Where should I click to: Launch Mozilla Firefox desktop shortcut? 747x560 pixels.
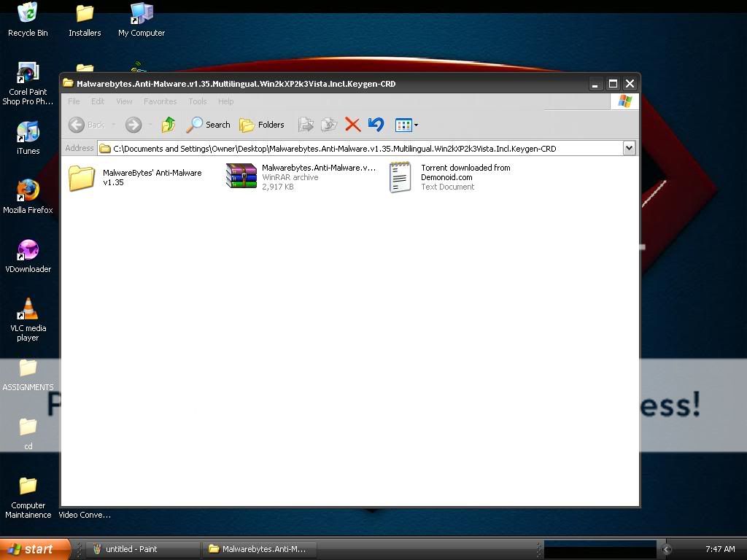coord(28,197)
